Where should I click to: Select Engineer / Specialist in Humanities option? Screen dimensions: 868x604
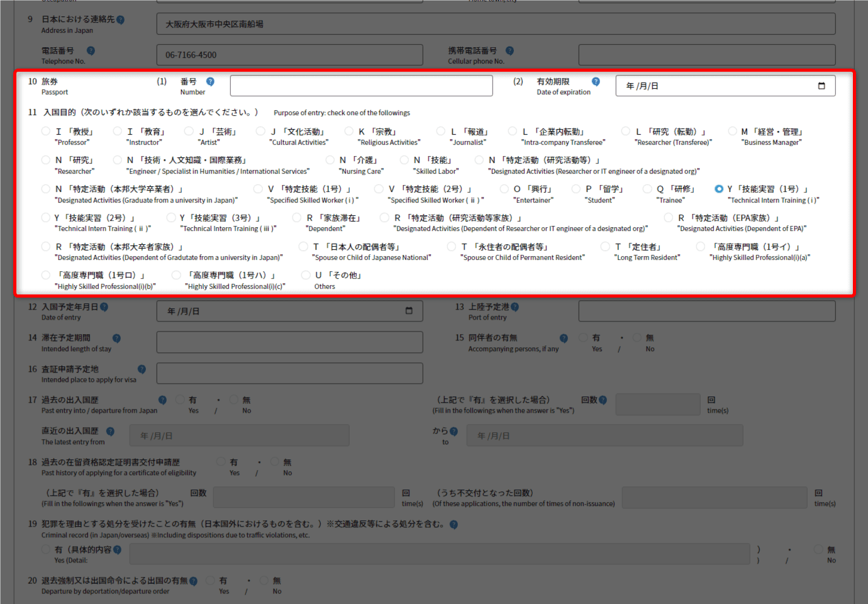pos(118,160)
